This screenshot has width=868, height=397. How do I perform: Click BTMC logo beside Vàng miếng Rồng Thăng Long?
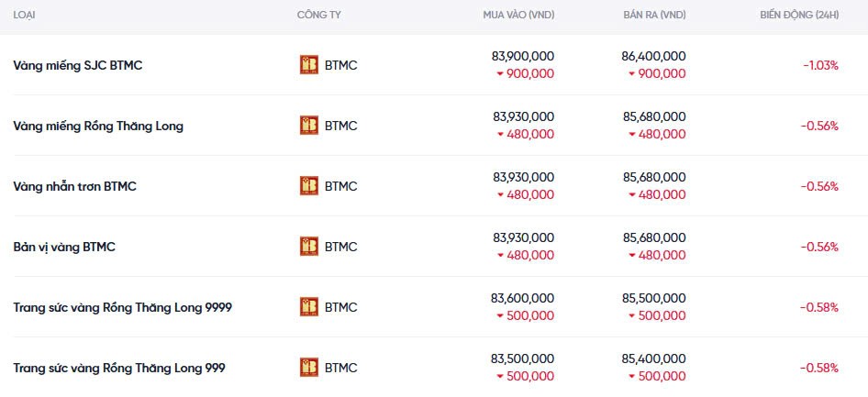[309, 126]
